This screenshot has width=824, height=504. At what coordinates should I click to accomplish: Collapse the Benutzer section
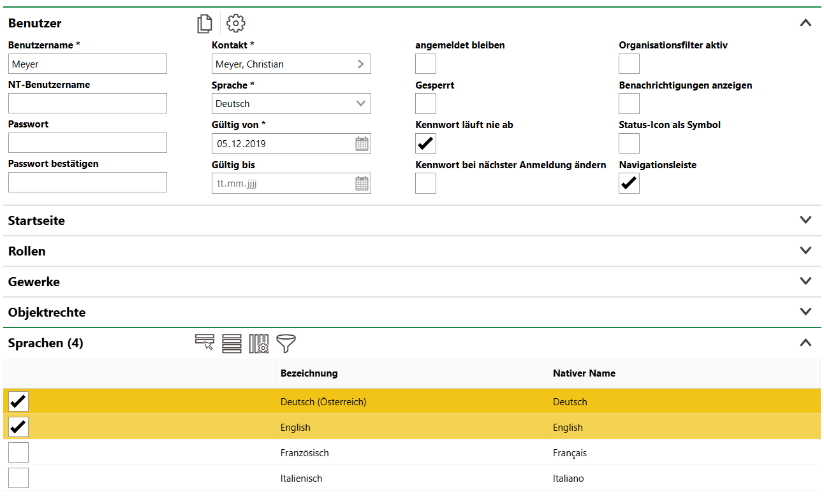pyautogui.click(x=806, y=23)
